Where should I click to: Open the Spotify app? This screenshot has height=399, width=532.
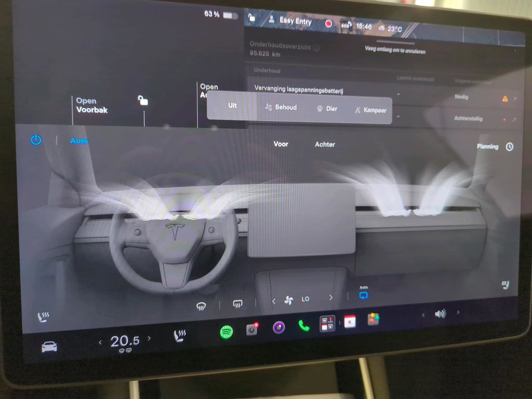[x=227, y=331]
